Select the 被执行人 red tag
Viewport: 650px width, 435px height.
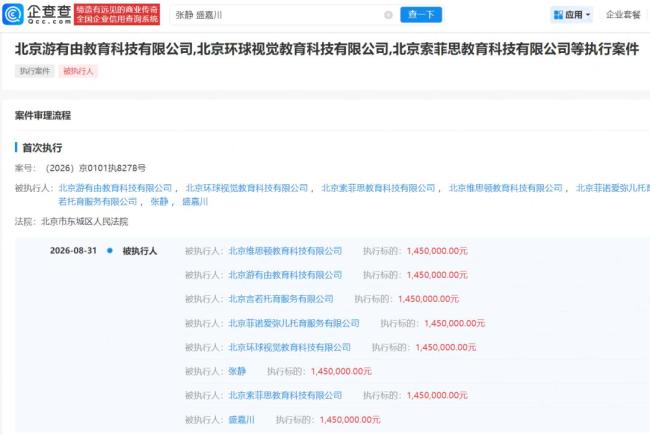[78, 71]
